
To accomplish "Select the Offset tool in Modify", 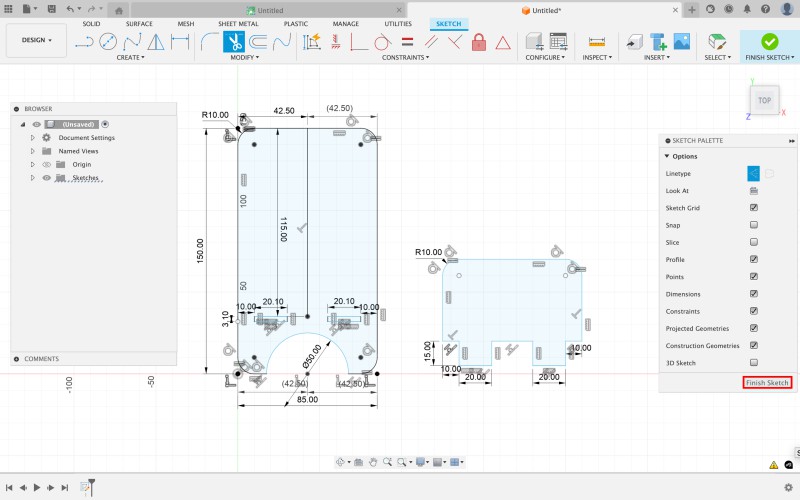I will (x=258, y=42).
